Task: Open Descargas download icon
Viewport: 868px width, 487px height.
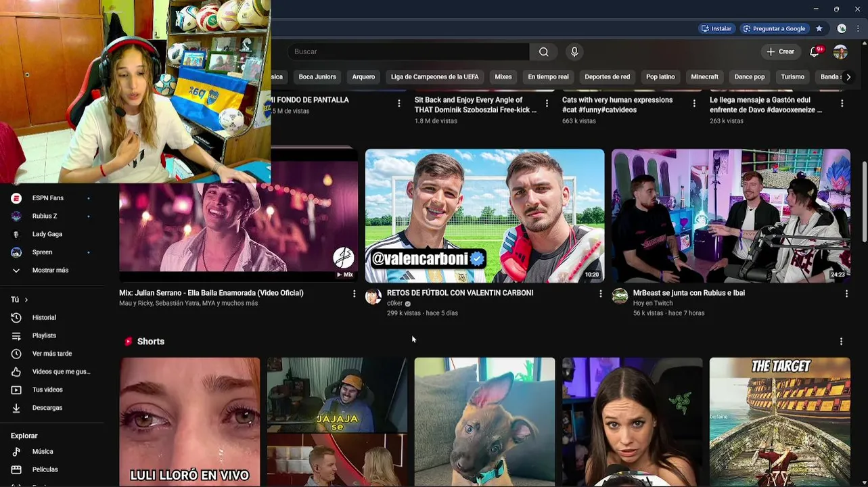Action: [x=16, y=408]
